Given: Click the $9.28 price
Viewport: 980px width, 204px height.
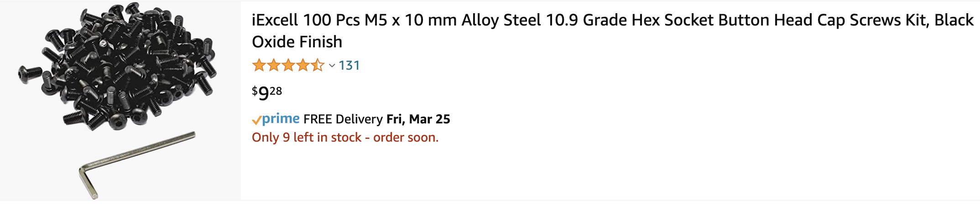Looking at the screenshot, I should tap(267, 92).
